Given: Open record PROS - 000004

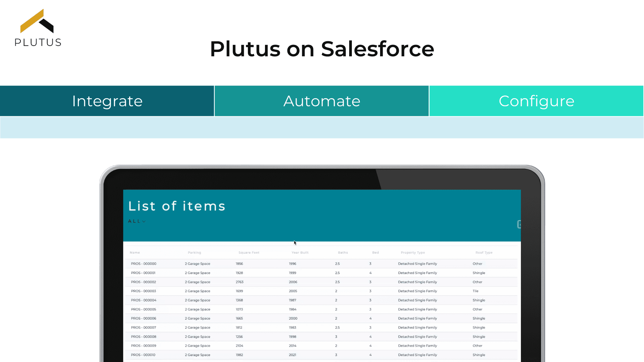Looking at the screenshot, I should pyautogui.click(x=144, y=300).
